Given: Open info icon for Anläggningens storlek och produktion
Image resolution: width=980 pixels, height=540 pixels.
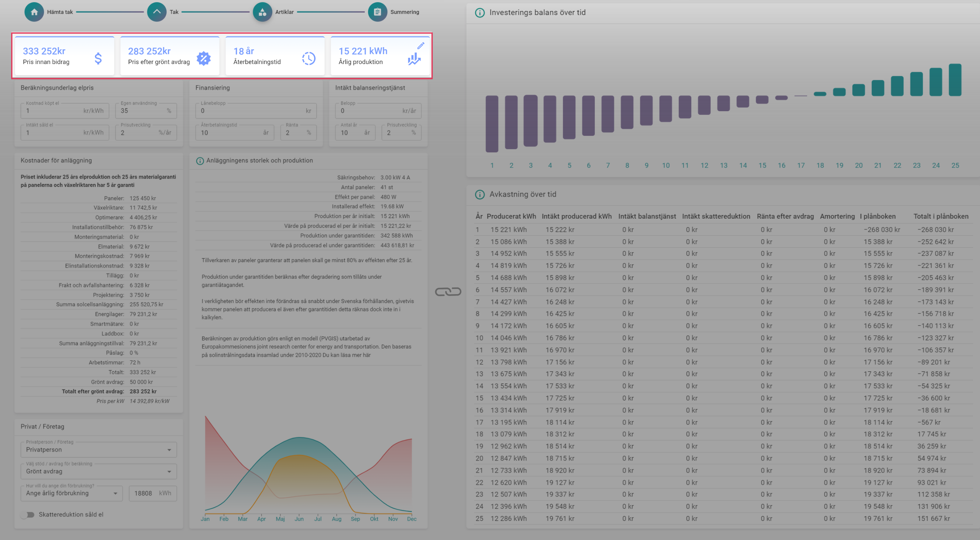Looking at the screenshot, I should point(200,161).
